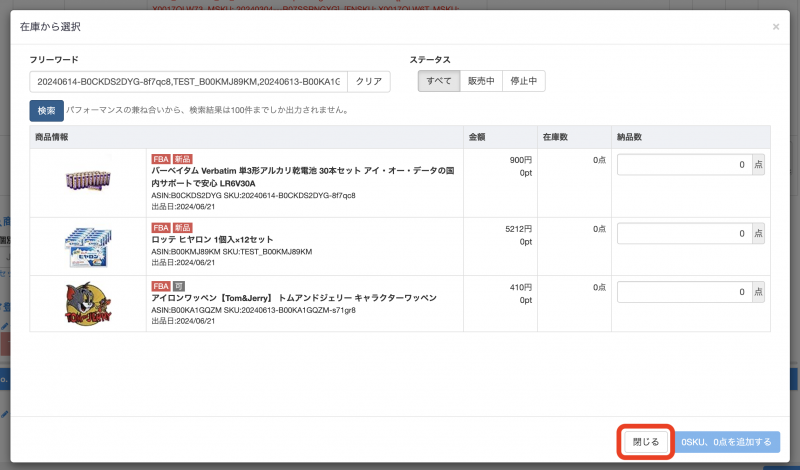Click the 新品 badge on ロッテ ヒヤロン row
800x470 pixels.
click(x=182, y=228)
